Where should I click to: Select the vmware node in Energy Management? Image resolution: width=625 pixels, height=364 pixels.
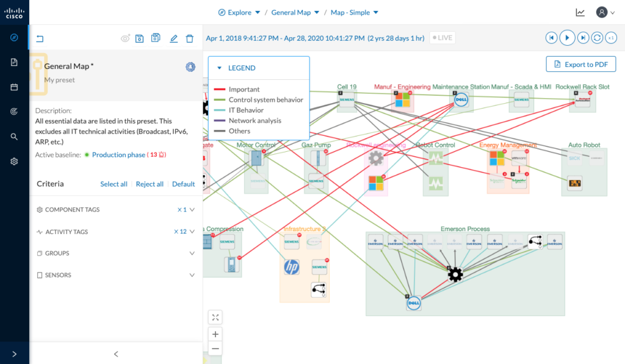(519, 158)
